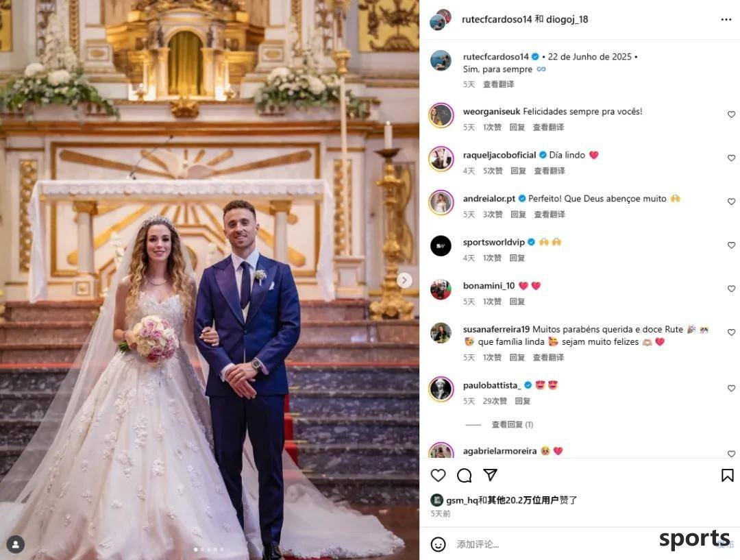
Task: Share post via paper plane icon
Action: [x=491, y=475]
